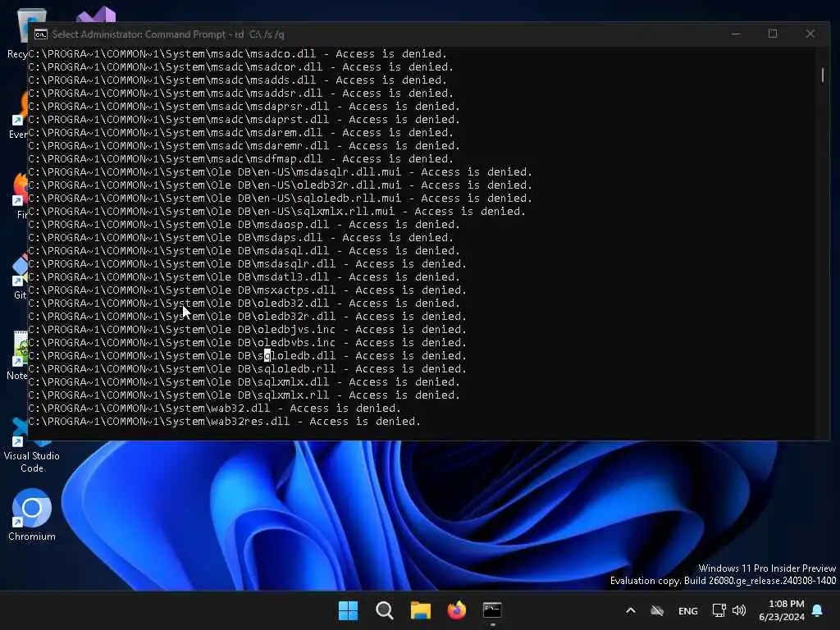Click the line with msdaremr.dll
The height and width of the screenshot is (630, 840).
click(x=244, y=146)
